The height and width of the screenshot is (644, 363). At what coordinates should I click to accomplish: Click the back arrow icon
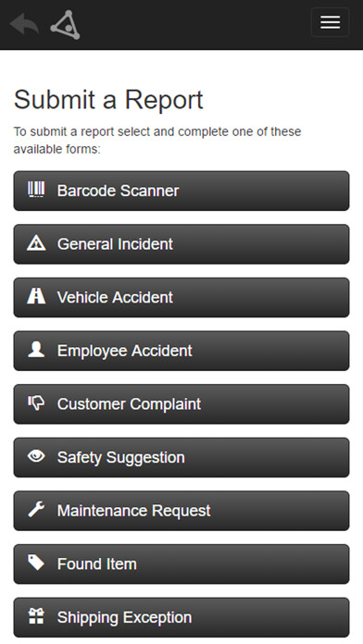click(x=24, y=24)
